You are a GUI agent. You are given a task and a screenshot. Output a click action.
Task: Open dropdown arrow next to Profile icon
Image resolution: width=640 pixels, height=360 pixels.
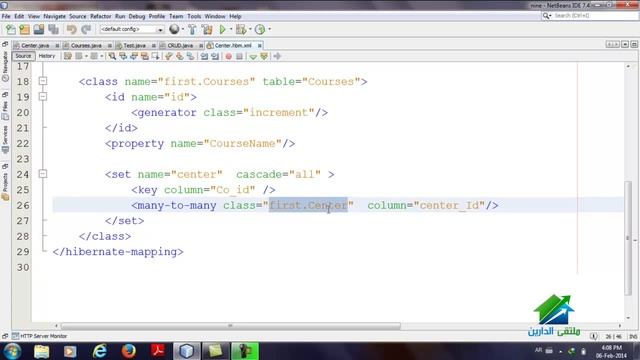tap(269, 29)
